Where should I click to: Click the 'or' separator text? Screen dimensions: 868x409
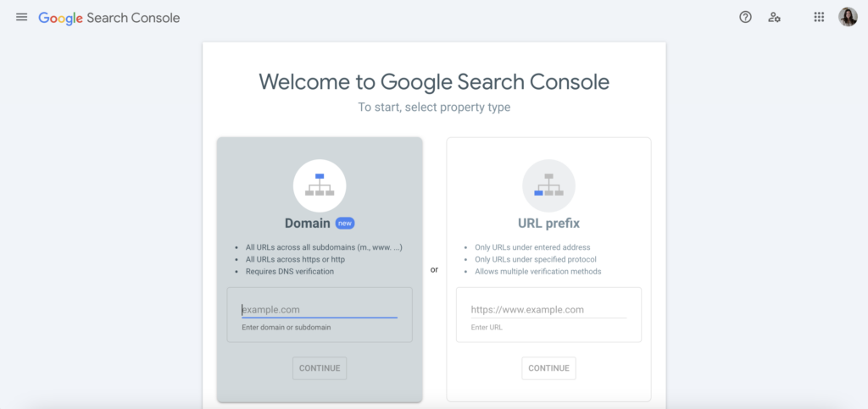(x=434, y=270)
